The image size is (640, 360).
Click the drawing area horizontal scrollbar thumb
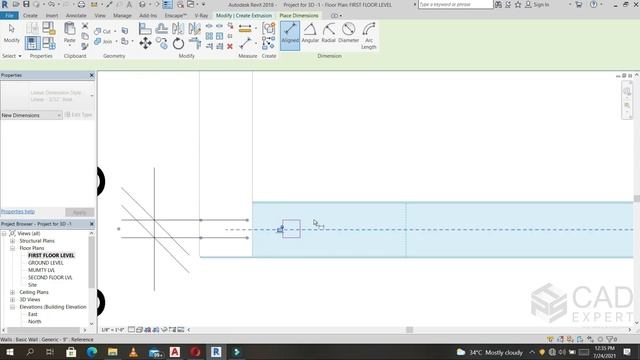click(409, 330)
